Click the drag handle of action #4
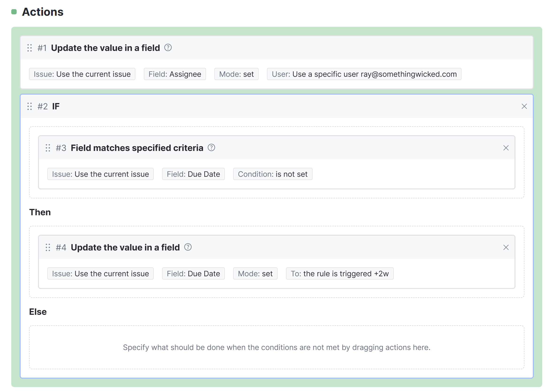The image size is (553, 392). [48, 247]
